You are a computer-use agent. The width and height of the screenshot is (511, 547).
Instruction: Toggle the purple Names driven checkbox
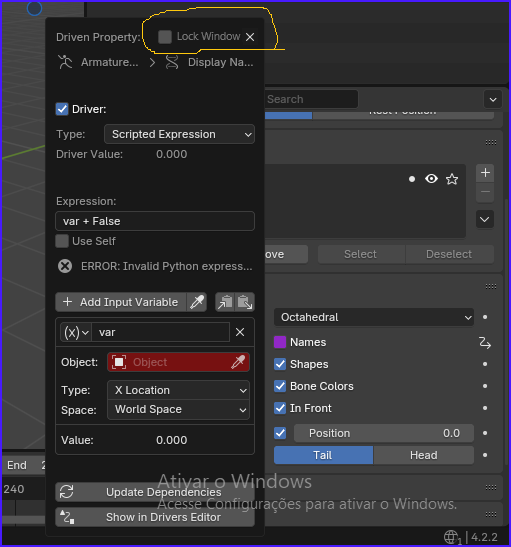click(x=280, y=342)
